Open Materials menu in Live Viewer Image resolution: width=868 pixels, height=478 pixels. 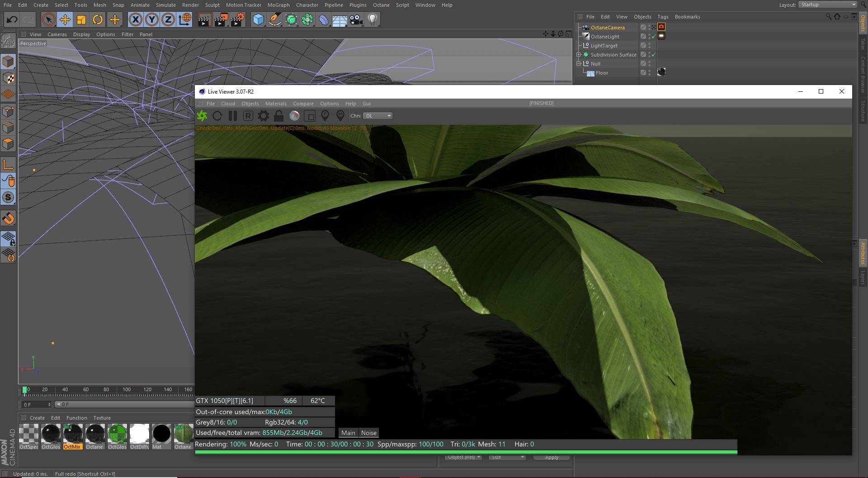pyautogui.click(x=276, y=104)
